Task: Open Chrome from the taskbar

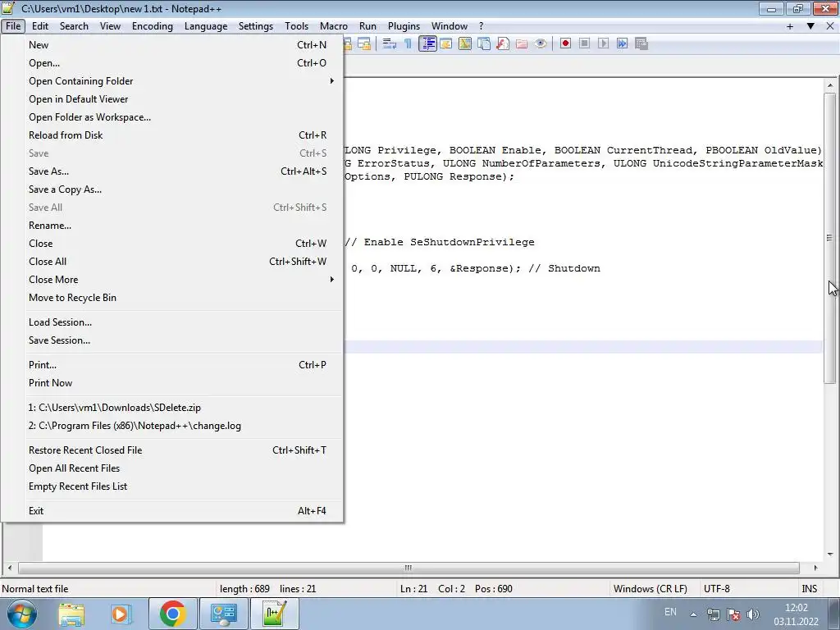Action: (172, 614)
